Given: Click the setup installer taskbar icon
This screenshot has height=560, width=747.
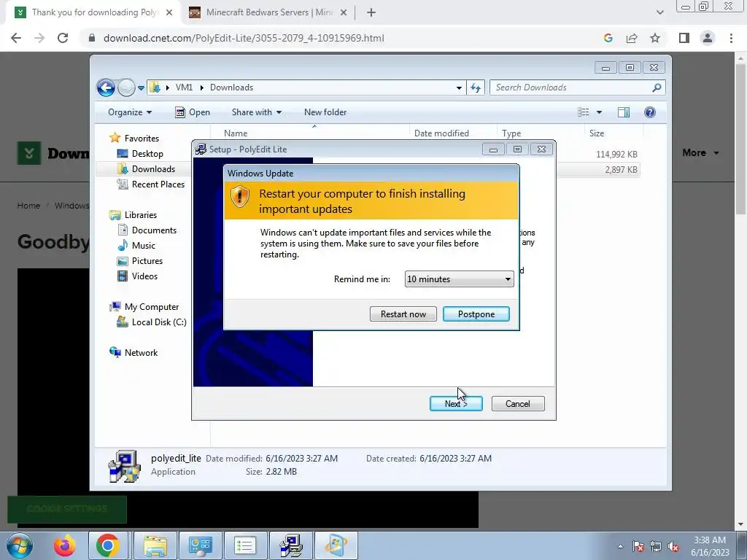Looking at the screenshot, I should [291, 545].
